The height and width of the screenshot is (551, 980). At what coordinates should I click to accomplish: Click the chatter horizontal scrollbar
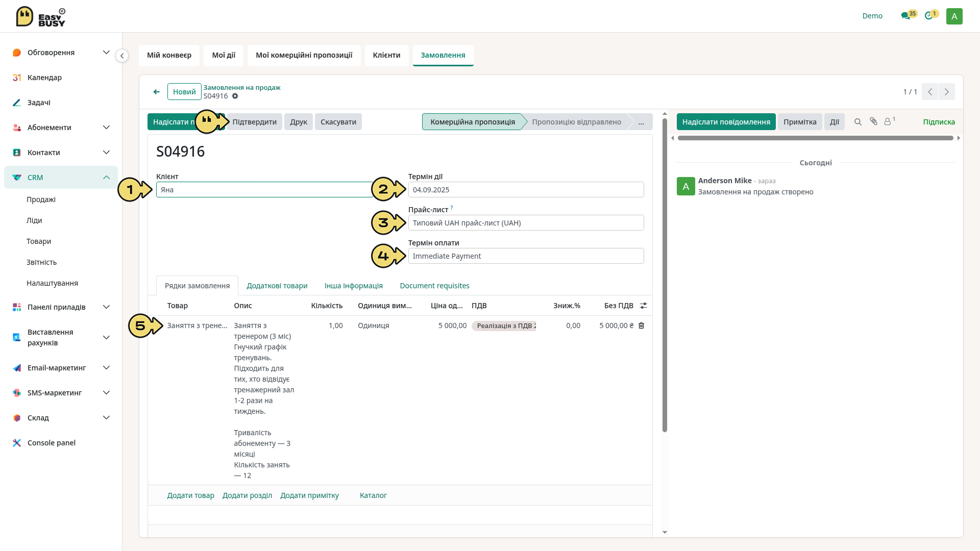point(815,138)
